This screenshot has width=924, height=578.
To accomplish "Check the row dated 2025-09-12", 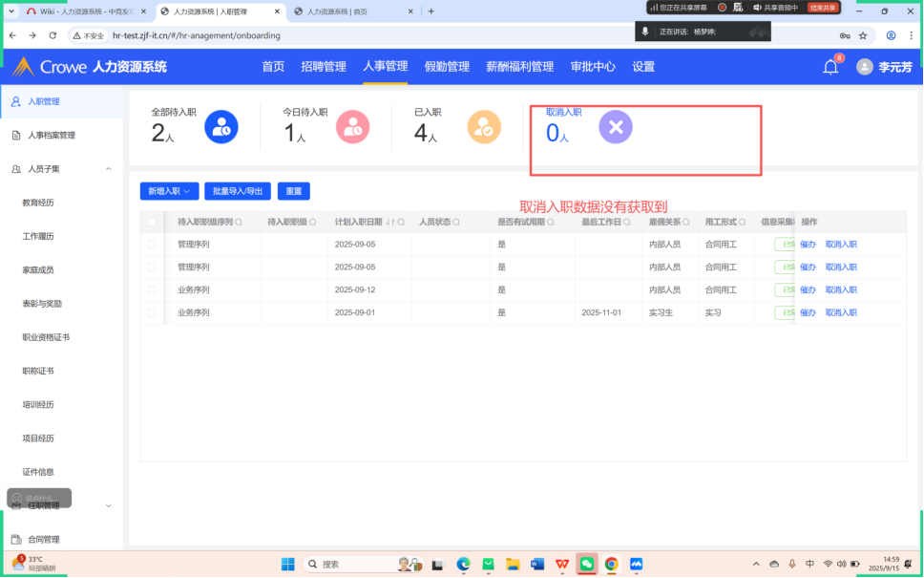I will tap(152, 289).
